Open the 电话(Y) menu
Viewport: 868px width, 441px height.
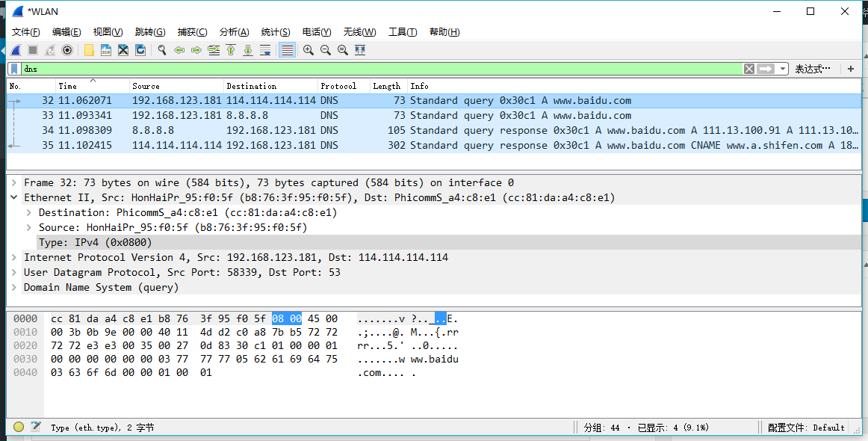(x=317, y=32)
